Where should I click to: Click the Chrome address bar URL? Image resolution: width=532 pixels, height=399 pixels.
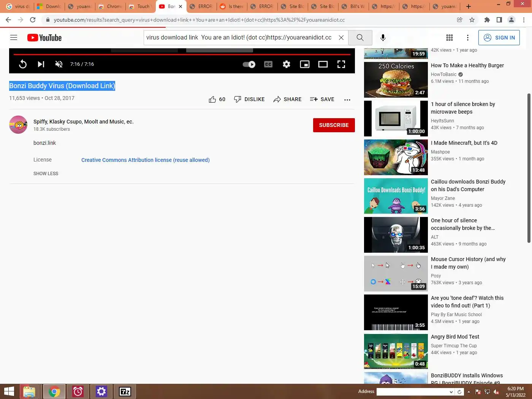coord(199,20)
